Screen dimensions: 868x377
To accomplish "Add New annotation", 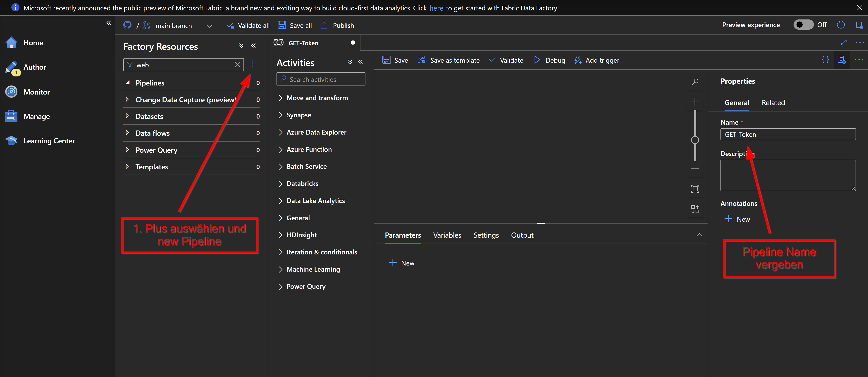I will (x=737, y=219).
